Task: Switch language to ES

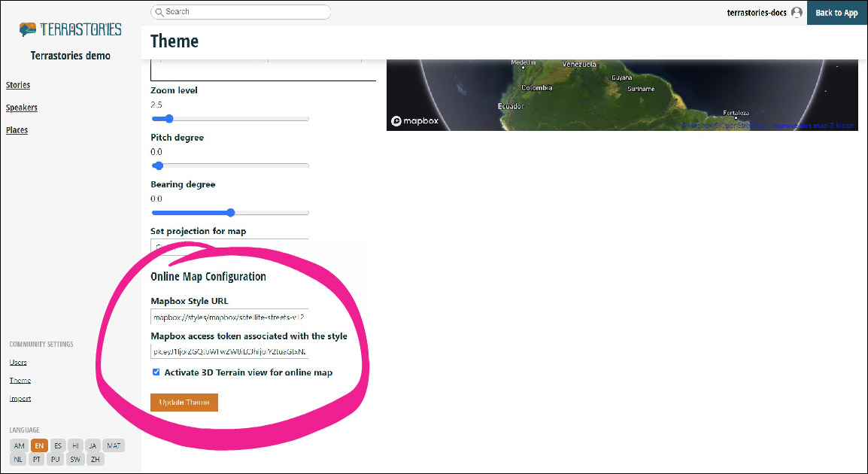Action: point(58,445)
